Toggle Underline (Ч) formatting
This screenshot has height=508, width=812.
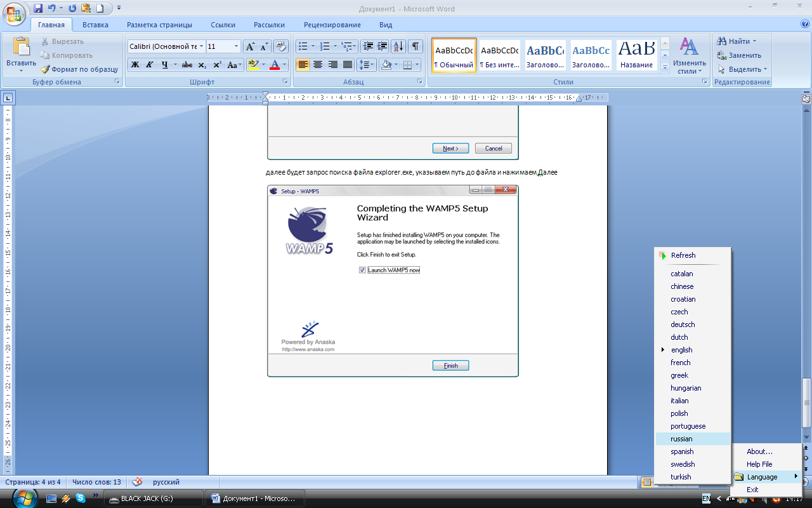(165, 65)
